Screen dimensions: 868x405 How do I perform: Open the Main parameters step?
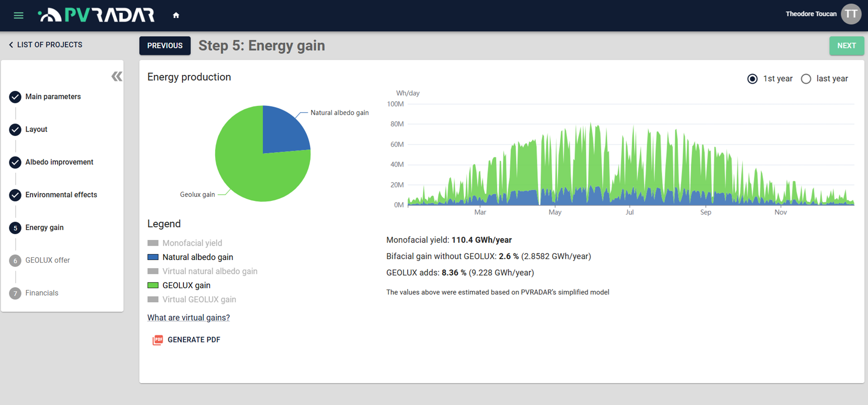(x=53, y=97)
